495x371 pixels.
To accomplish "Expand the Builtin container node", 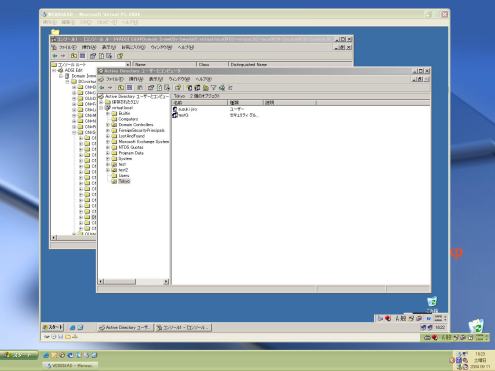I will point(108,114).
